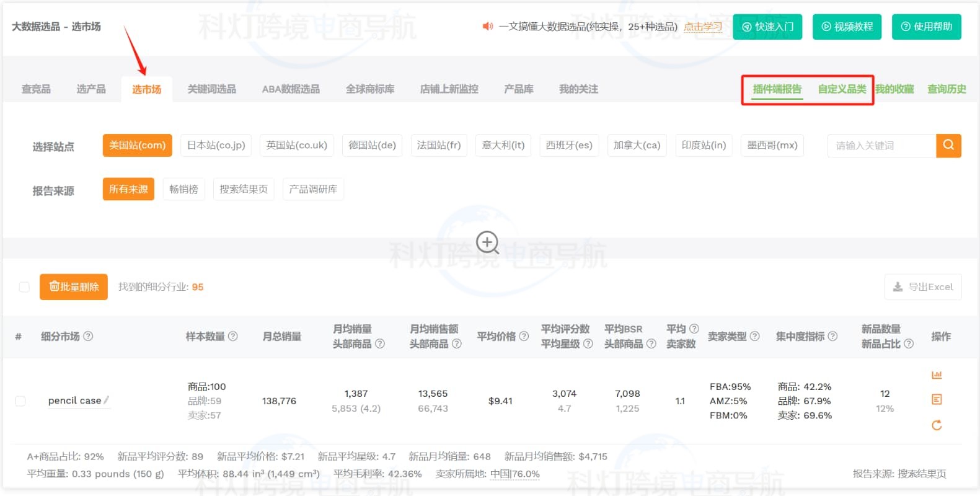Click help icon next to 卖家类型 header
The width and height of the screenshot is (980, 496).
(x=754, y=336)
